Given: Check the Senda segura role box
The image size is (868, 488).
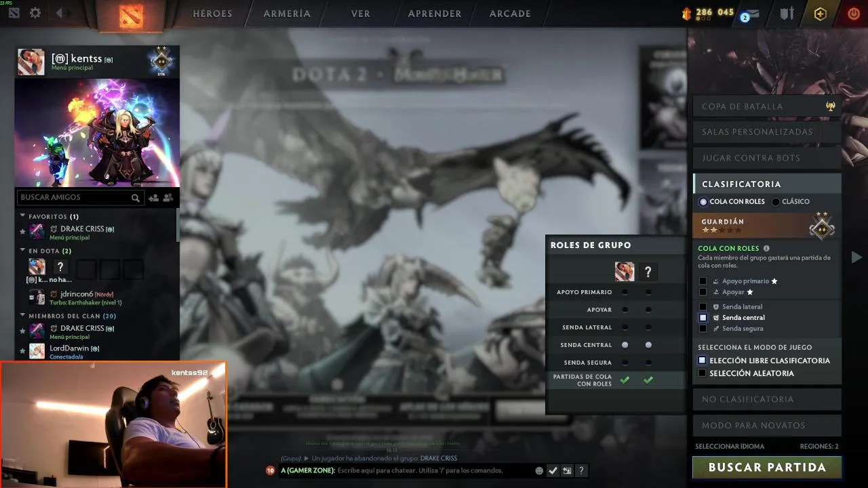Looking at the screenshot, I should pos(703,329).
